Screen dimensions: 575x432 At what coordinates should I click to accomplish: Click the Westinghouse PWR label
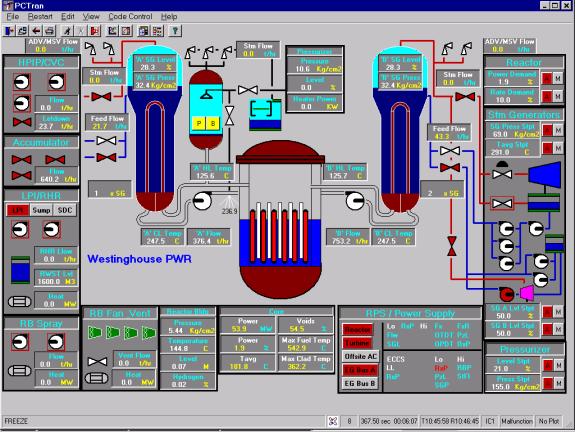tap(139, 259)
